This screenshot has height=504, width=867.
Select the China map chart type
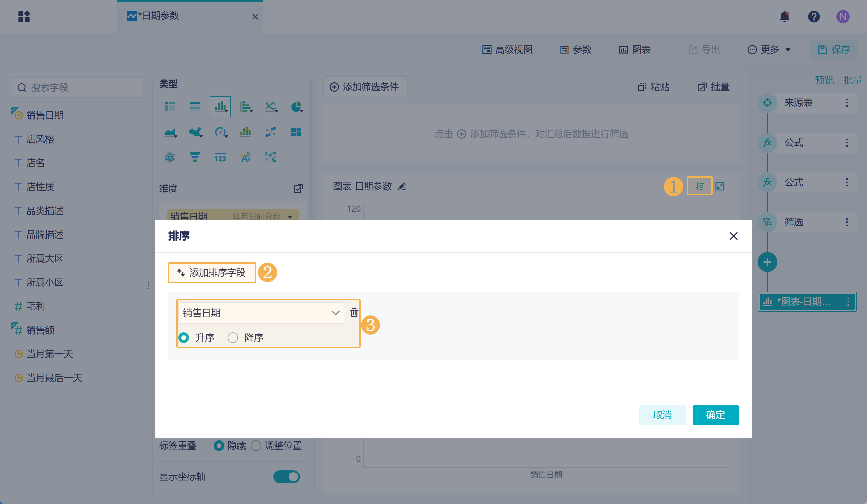(x=195, y=132)
